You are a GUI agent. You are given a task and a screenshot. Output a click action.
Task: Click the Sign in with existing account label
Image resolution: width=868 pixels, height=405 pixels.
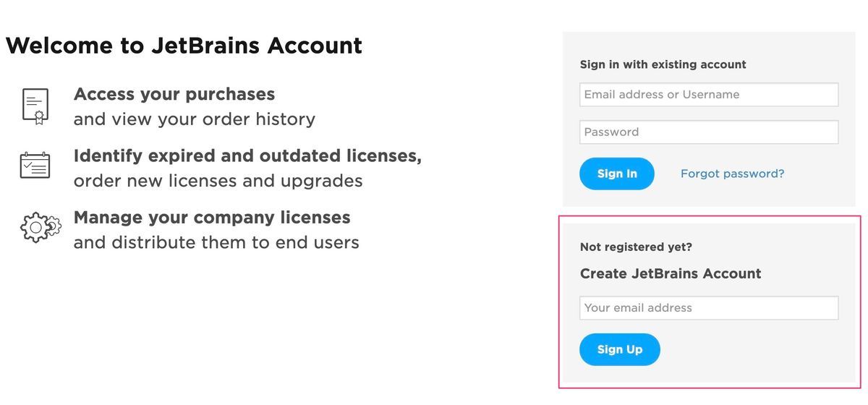click(x=663, y=64)
